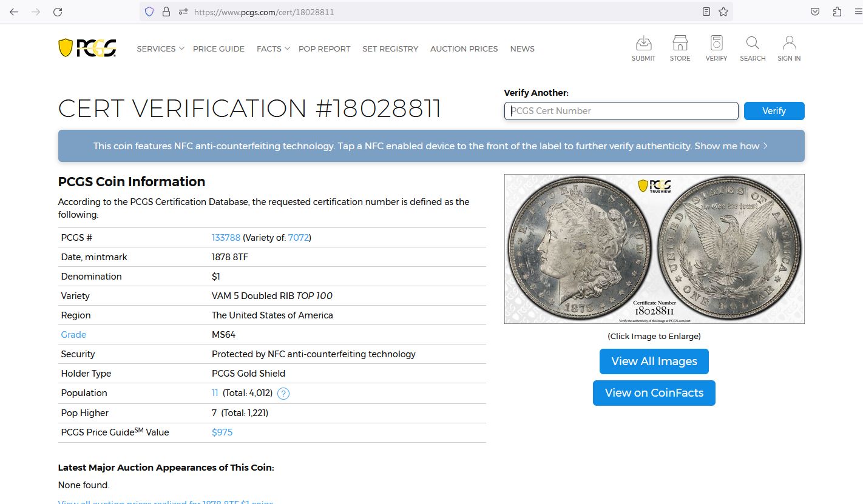This screenshot has width=863, height=504.
Task: Toggle reader view icon
Action: [706, 12]
